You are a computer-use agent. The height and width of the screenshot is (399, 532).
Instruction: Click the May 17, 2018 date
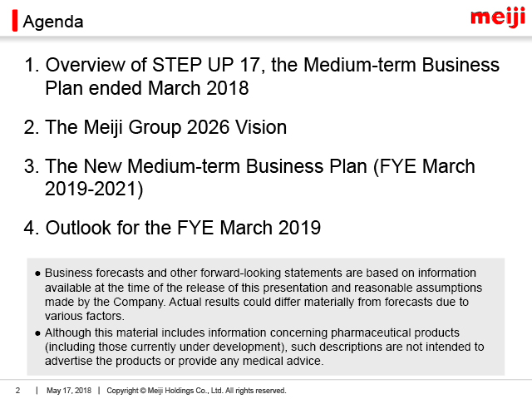pyautogui.click(x=69, y=391)
